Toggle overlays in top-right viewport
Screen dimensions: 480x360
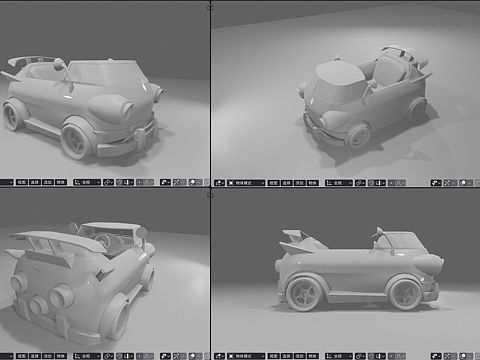click(463, 183)
